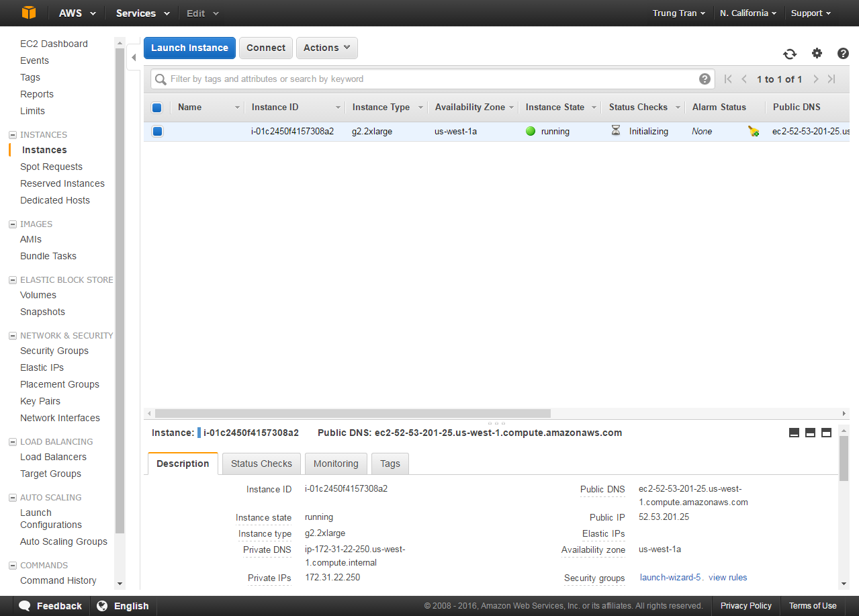Set details pane to half-height layout
The width and height of the screenshot is (859, 616).
click(810, 433)
